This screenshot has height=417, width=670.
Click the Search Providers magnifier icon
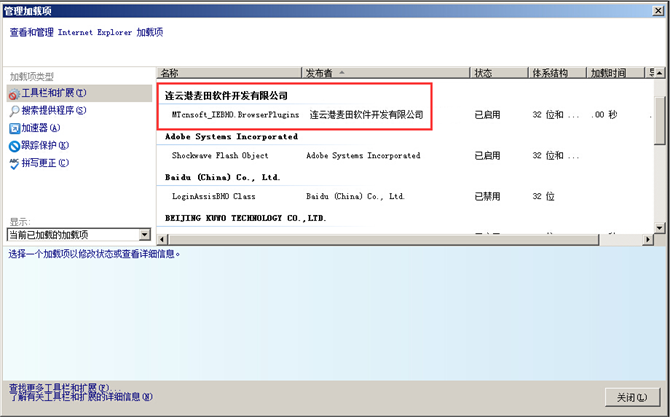14,111
